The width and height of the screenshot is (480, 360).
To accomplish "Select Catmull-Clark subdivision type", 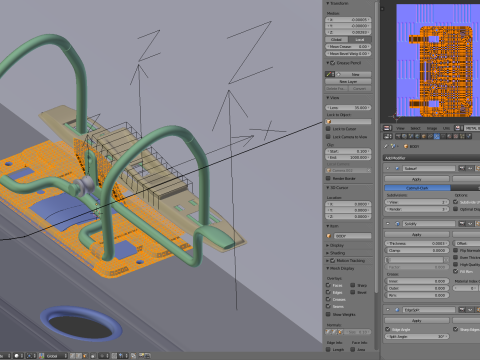I will tap(418, 188).
